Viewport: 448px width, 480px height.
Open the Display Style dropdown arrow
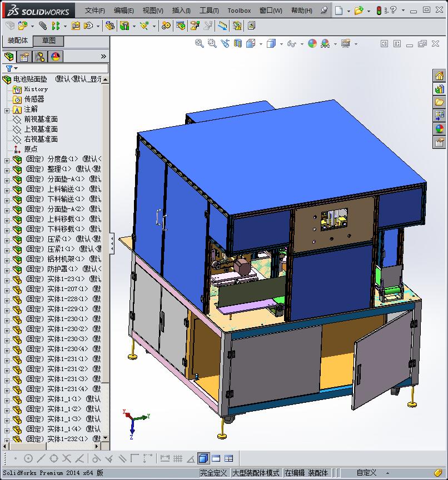(x=281, y=44)
